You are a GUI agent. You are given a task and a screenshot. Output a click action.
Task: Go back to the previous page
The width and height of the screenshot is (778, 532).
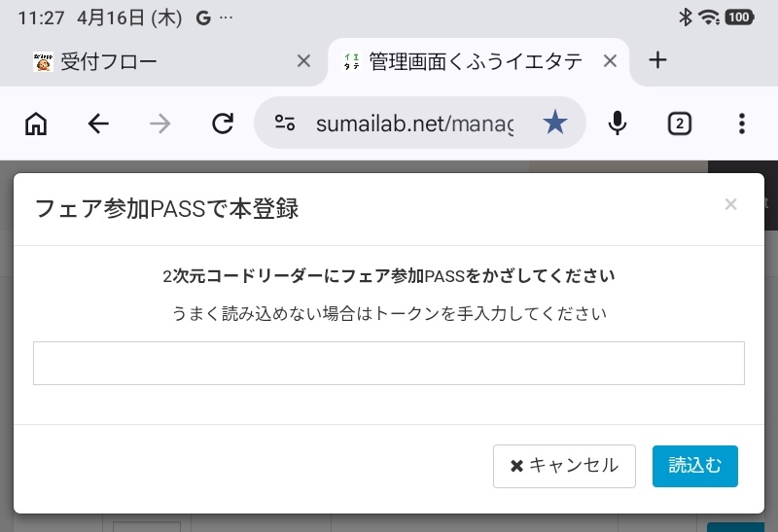tap(98, 124)
